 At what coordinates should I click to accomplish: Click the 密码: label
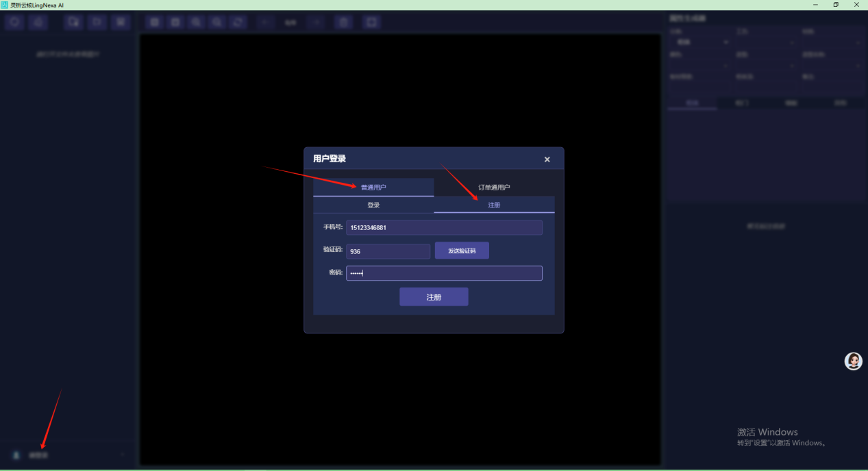[x=336, y=272]
